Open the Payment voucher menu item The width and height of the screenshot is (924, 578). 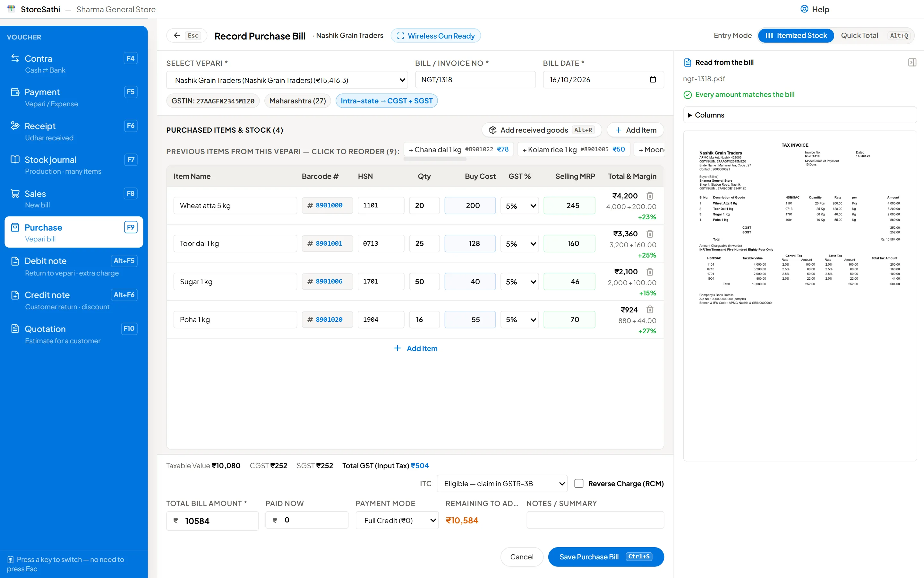coord(74,98)
